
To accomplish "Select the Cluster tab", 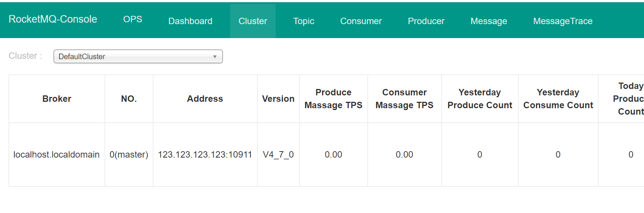I will (253, 21).
